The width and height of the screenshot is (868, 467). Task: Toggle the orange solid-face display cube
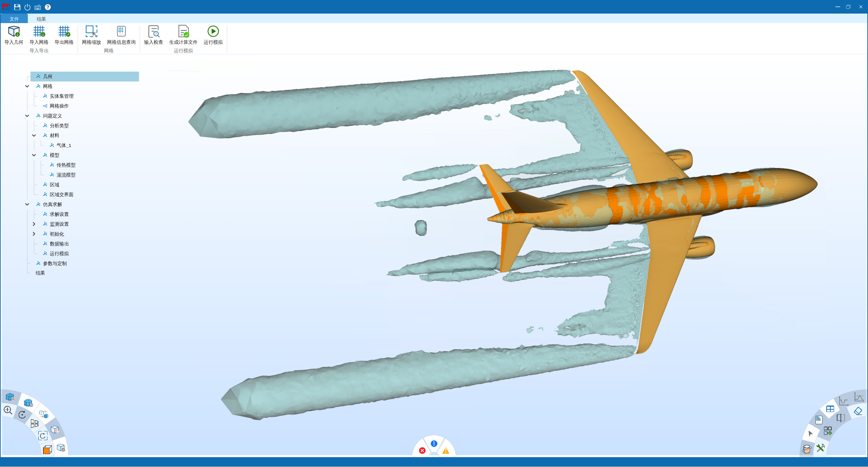click(47, 450)
